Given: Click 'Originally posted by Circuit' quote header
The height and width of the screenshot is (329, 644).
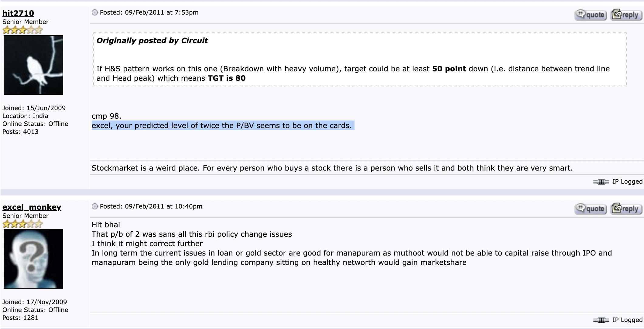Looking at the screenshot, I should click(152, 40).
